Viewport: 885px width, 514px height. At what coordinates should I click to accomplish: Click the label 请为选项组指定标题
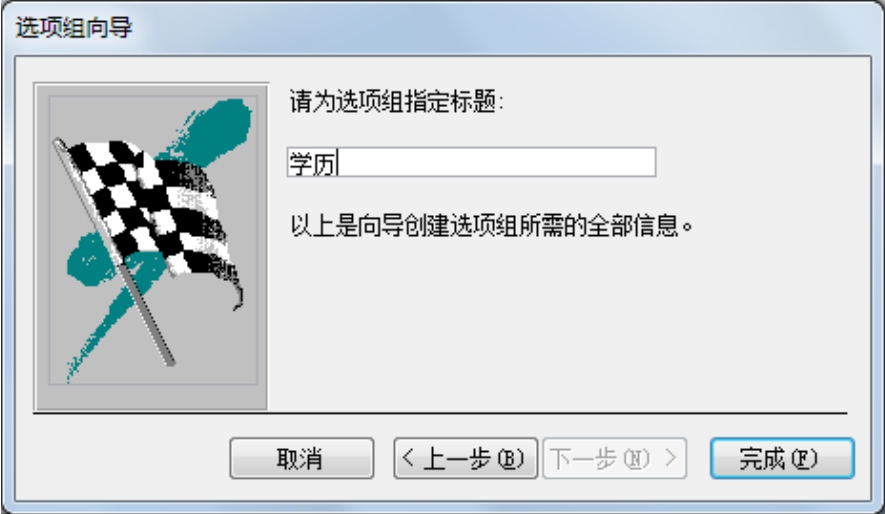[396, 102]
